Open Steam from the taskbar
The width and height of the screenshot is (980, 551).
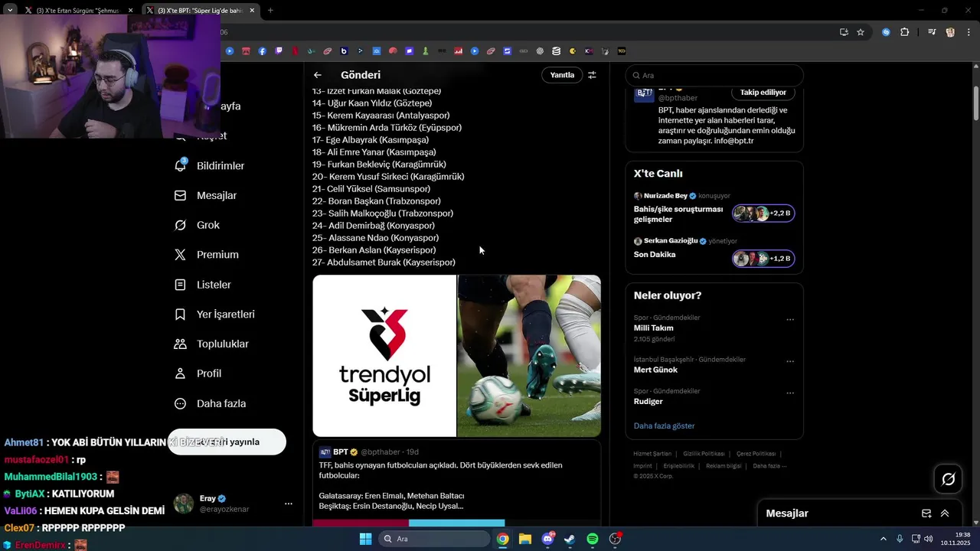(570, 539)
